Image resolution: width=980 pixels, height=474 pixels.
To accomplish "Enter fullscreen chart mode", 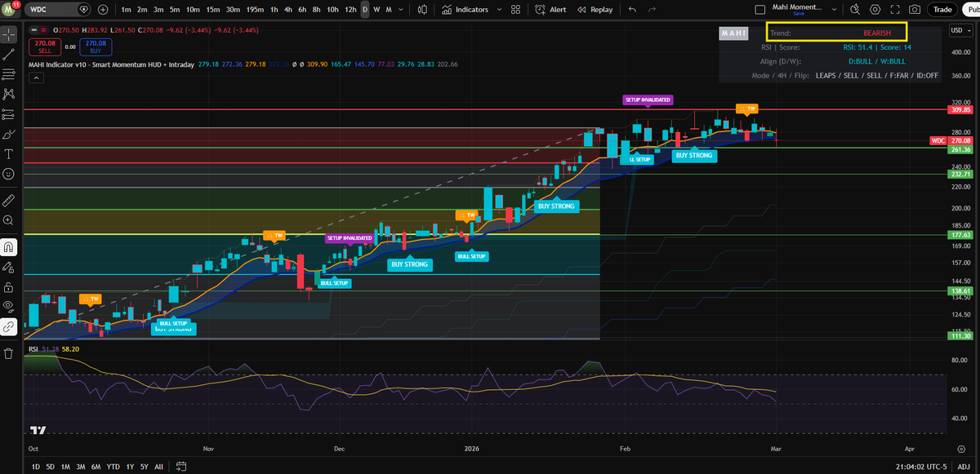I will pyautogui.click(x=895, y=10).
